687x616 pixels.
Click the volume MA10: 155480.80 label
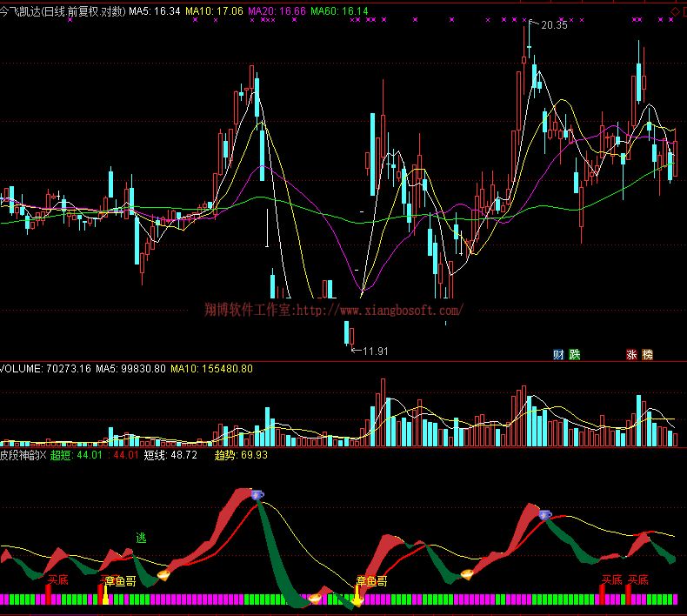coord(211,369)
